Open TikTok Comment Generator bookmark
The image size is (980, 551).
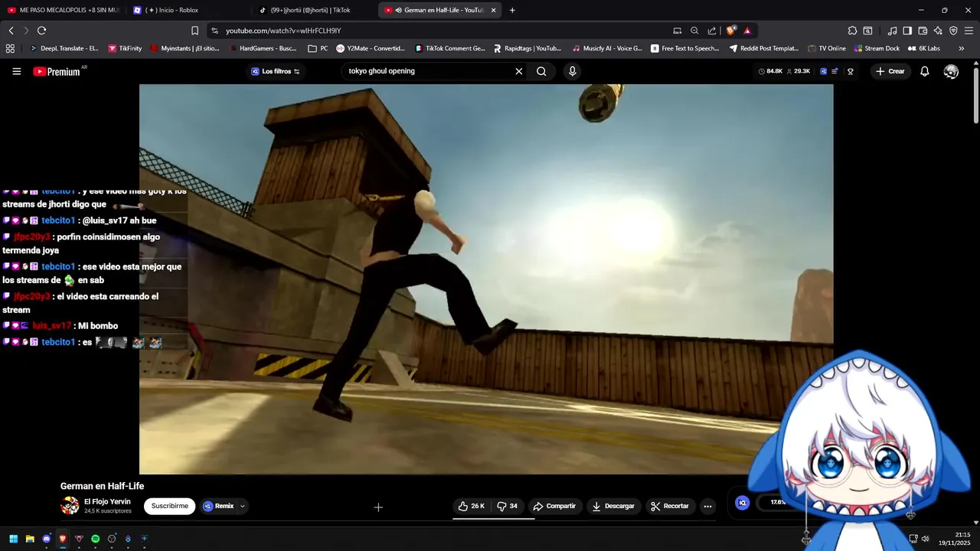click(450, 48)
